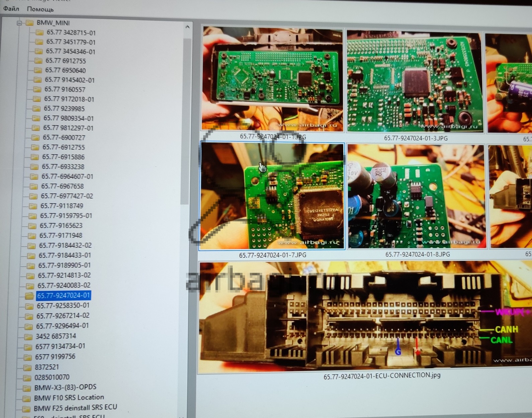Select row 3452 6857314
The width and height of the screenshot is (532, 418).
pos(56,336)
